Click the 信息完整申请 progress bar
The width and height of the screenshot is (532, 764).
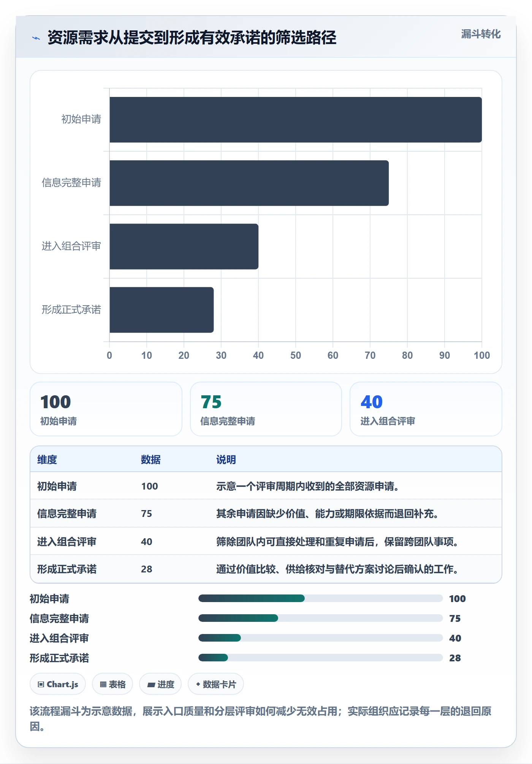(321, 618)
